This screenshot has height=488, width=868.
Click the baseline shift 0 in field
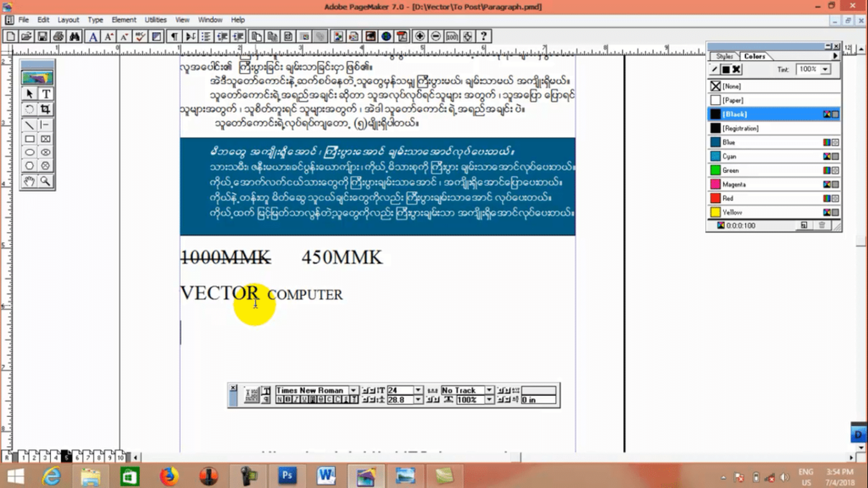coord(538,400)
